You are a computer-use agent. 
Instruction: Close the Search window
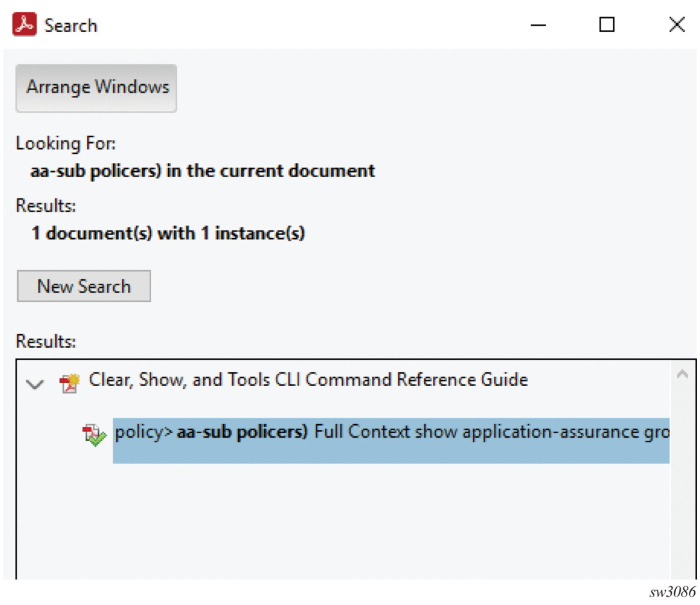coord(676,25)
